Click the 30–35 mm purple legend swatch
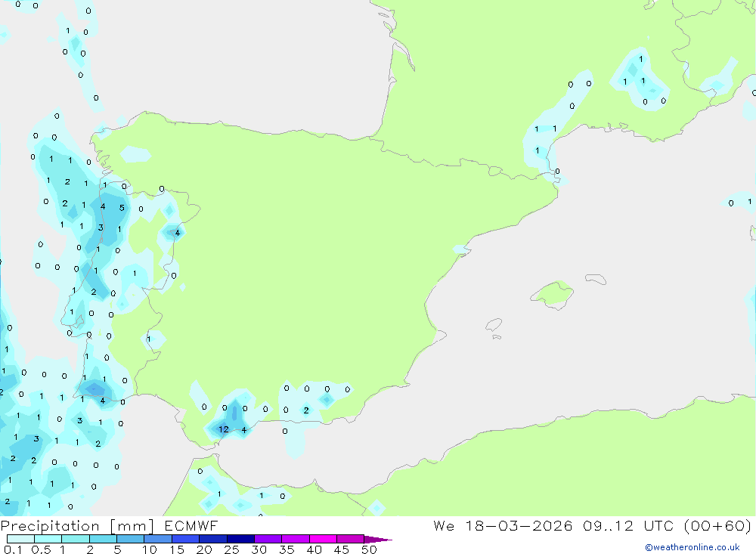756x554 pixels. pos(268,540)
